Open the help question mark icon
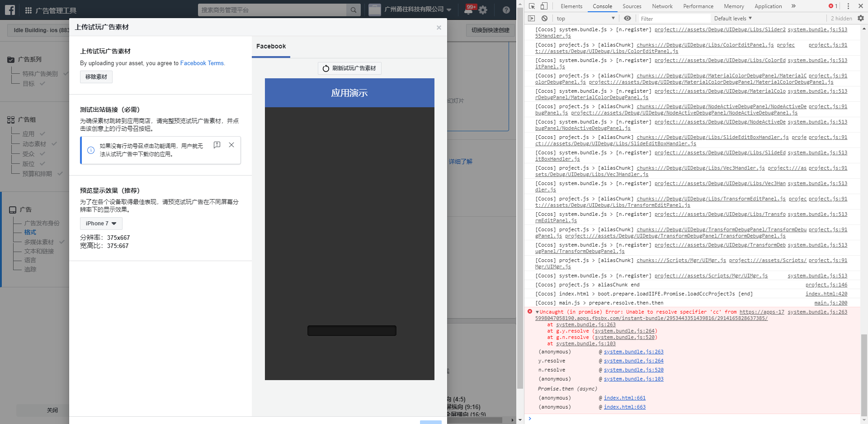 506,10
